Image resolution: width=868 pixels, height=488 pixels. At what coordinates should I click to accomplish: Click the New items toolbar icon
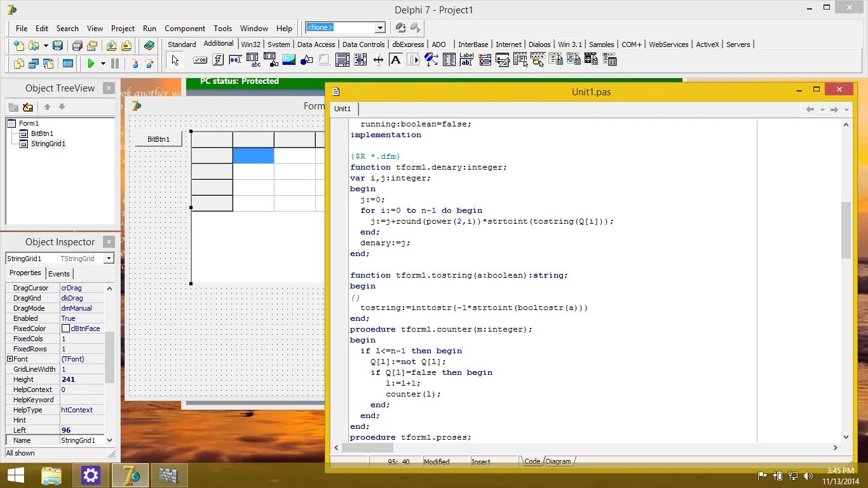(19, 46)
